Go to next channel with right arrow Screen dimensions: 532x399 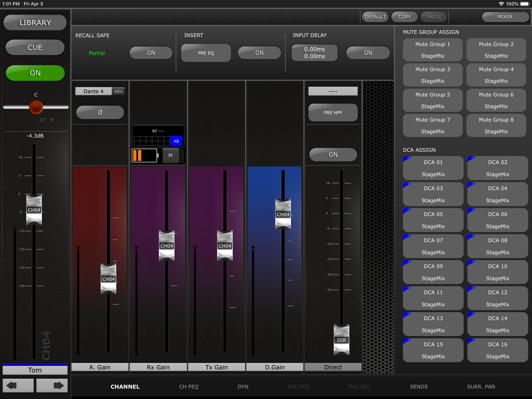[52, 386]
